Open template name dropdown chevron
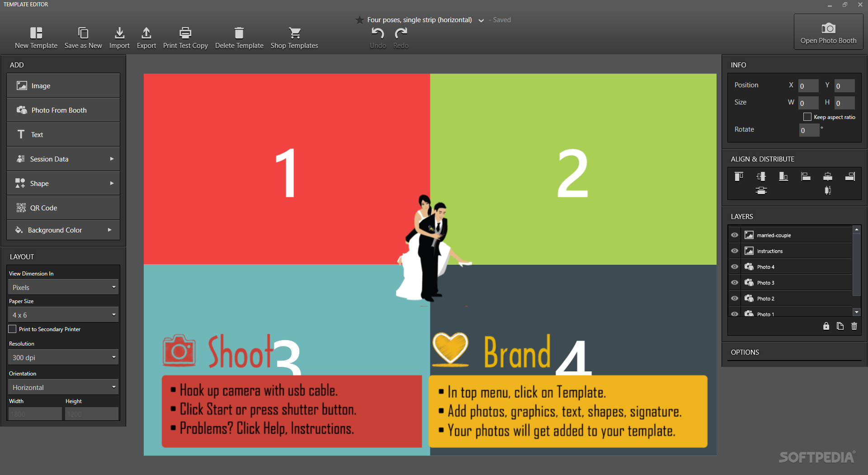This screenshot has height=475, width=868. 481,20
